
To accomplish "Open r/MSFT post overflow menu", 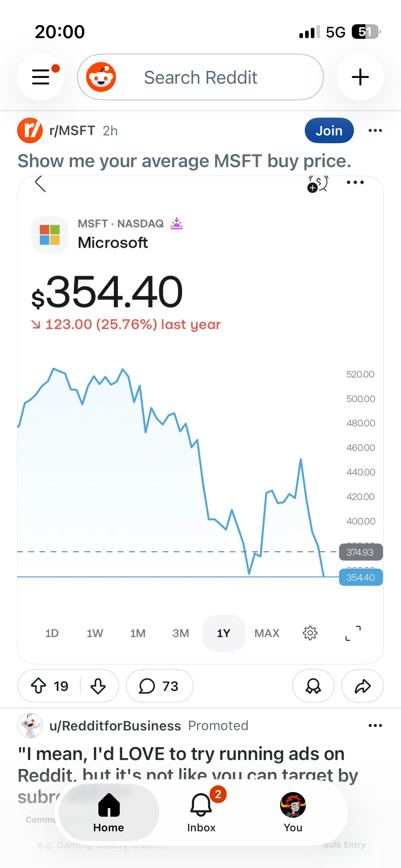I will click(375, 130).
